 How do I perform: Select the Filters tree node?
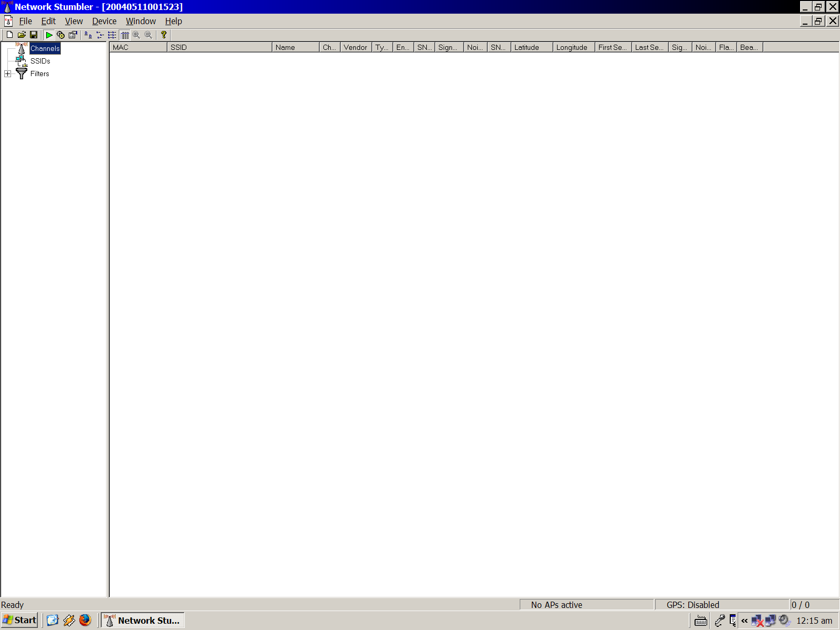(x=40, y=73)
